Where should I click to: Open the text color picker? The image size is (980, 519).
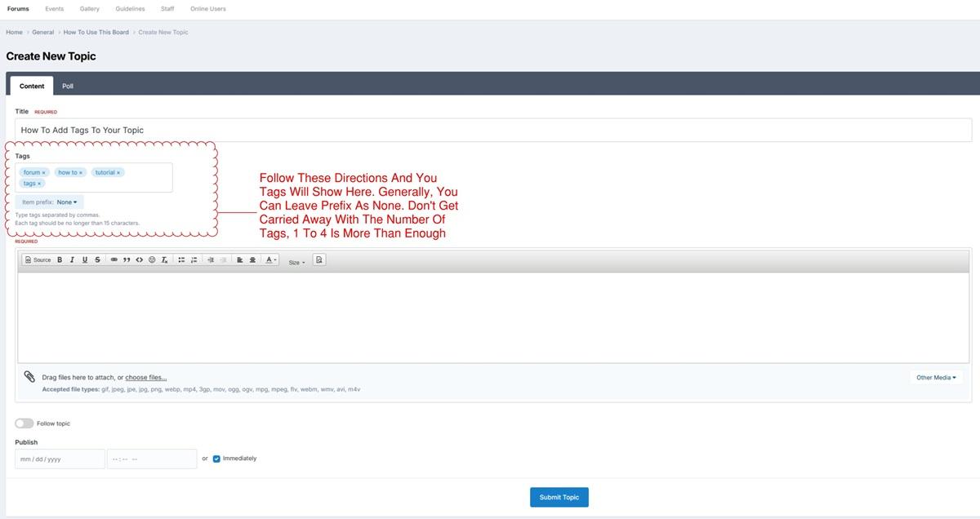272,259
